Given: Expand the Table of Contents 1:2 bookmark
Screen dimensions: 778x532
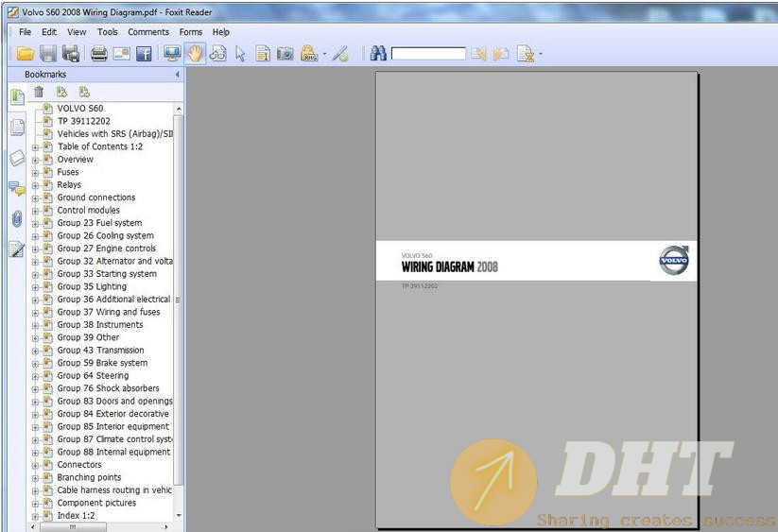Looking at the screenshot, I should pos(35,147).
